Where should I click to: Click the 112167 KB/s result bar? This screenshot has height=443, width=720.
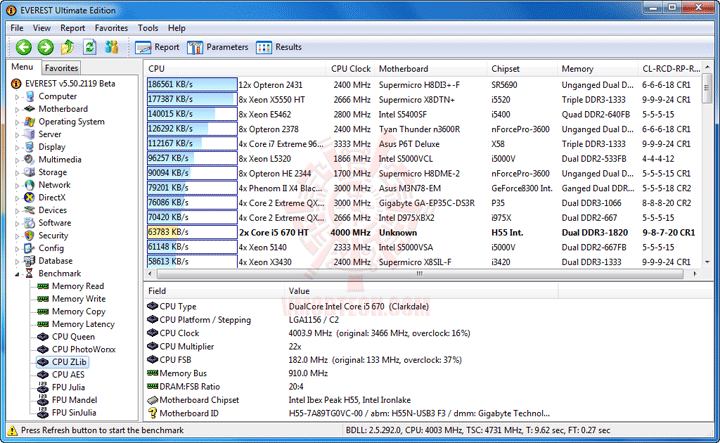[x=192, y=143]
